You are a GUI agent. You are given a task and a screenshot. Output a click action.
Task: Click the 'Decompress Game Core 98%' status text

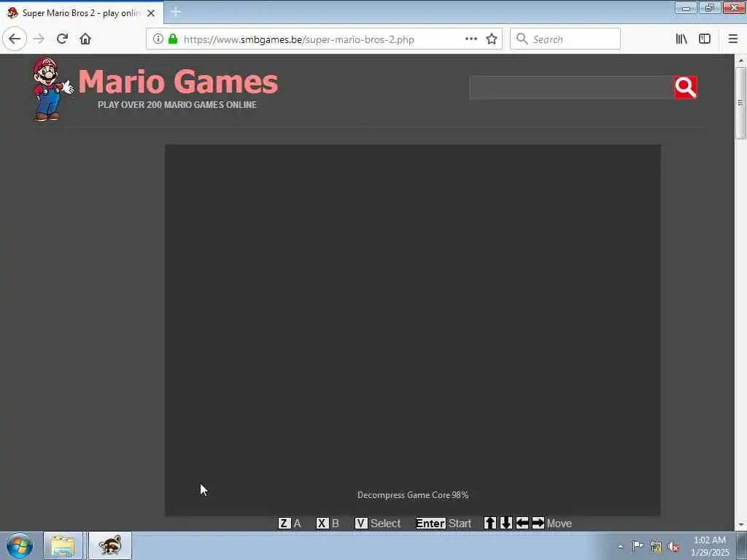(413, 495)
